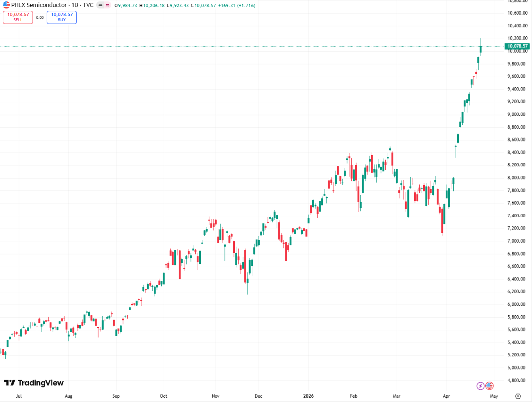This screenshot has height=402, width=532.
Task: Click the 2026 year marker on time axis
Action: (309, 396)
